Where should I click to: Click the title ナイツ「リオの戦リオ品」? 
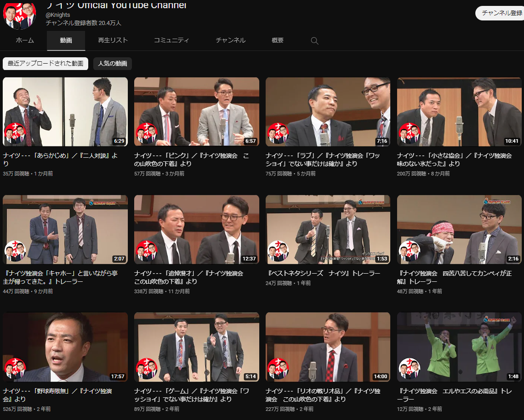click(323, 395)
